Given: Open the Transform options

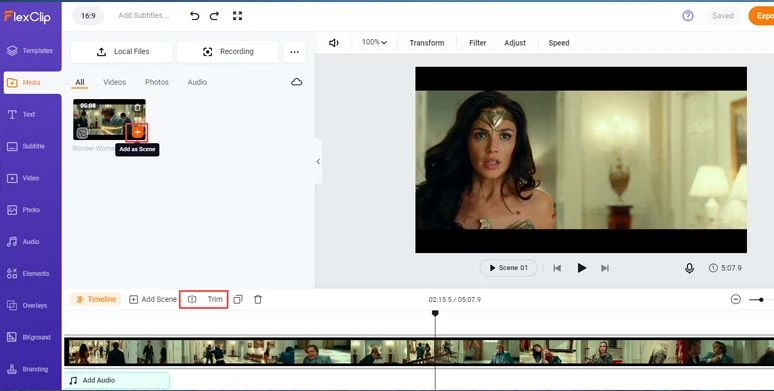Looking at the screenshot, I should tap(427, 43).
